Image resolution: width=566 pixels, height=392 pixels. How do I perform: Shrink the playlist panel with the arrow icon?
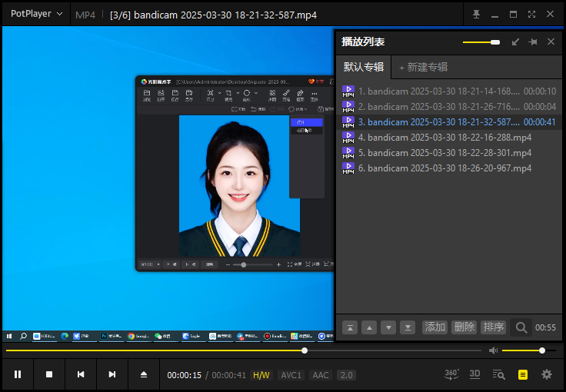coord(515,42)
